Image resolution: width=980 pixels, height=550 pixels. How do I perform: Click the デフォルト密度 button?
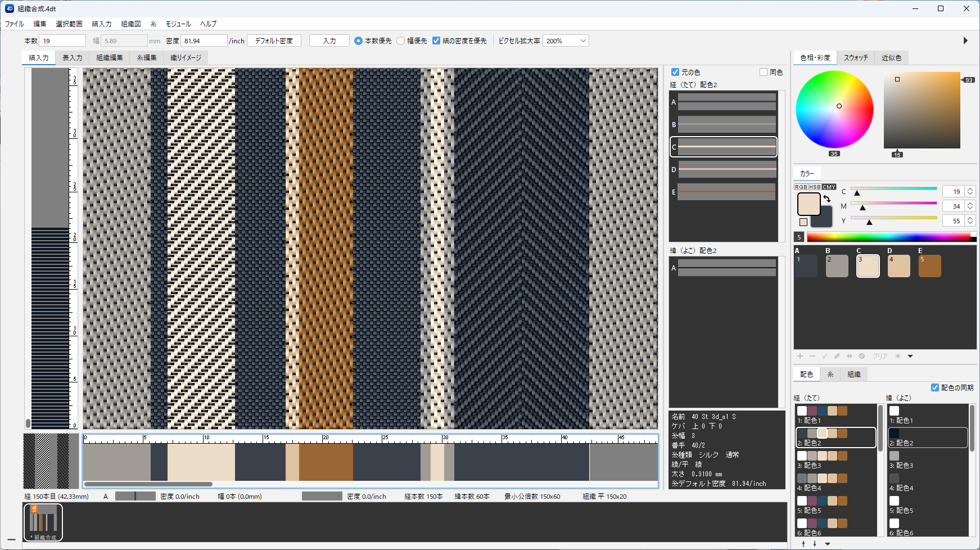[x=274, y=41]
